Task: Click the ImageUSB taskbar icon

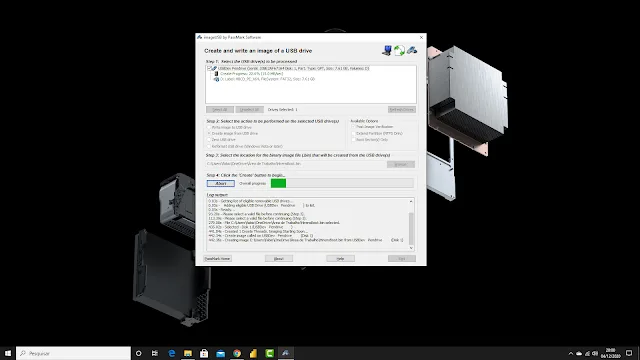Action: click(286, 353)
